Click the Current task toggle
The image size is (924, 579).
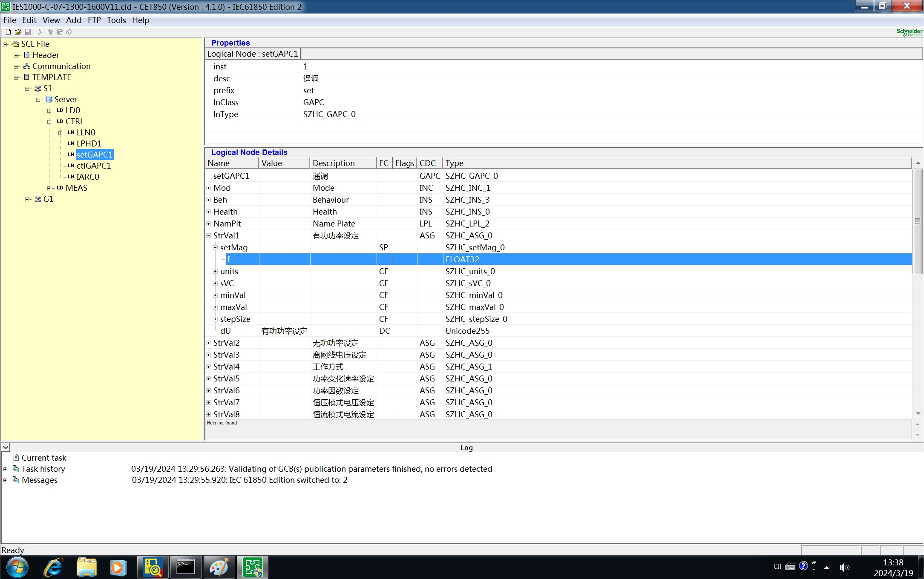tap(6, 458)
